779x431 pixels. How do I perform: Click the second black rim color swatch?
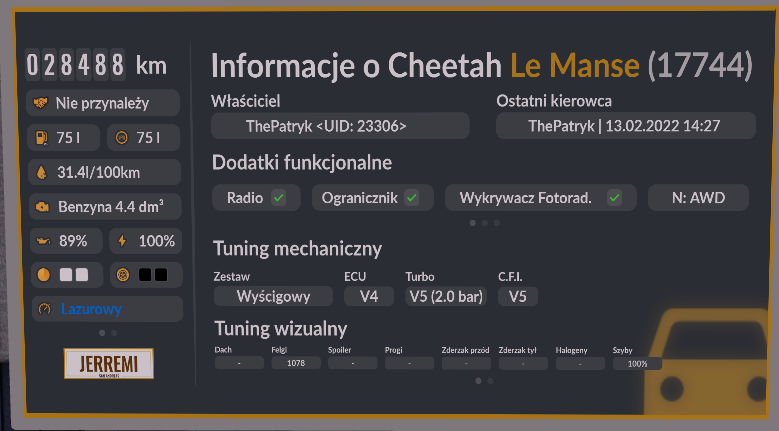coord(161,275)
